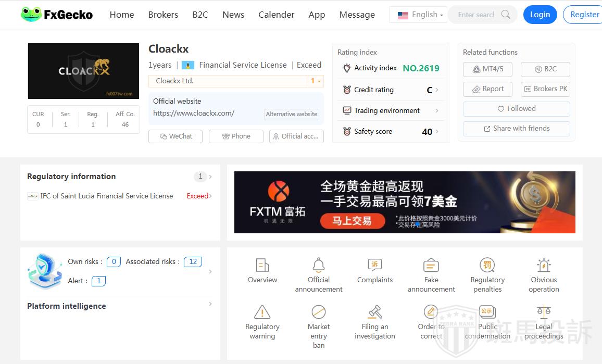Expand the Cloackx Ltd. company dropdown
Image resolution: width=602 pixels, height=364 pixels.
tap(316, 81)
